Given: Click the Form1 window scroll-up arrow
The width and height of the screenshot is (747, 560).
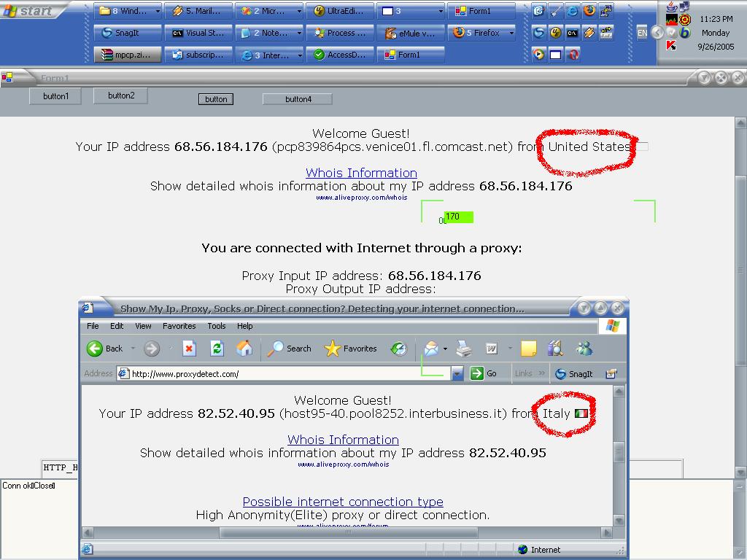Looking at the screenshot, I should pos(741,122).
